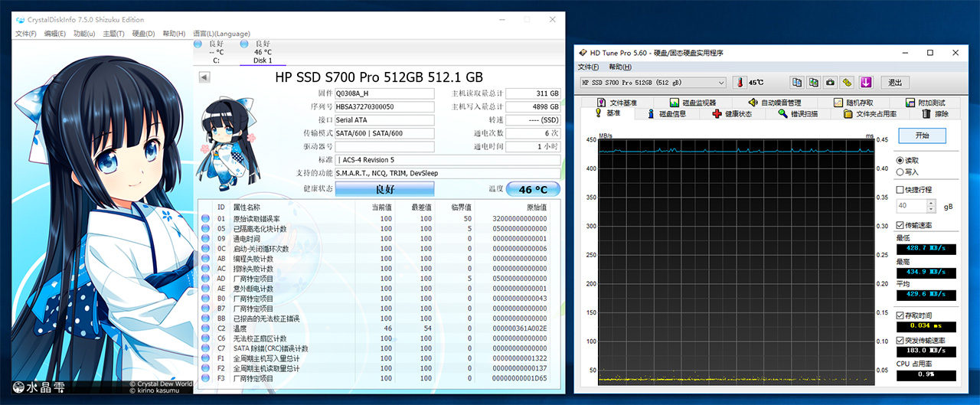Click the 183.0 MB/s burst rate value
Screen dimensions: 980x405
click(x=926, y=351)
